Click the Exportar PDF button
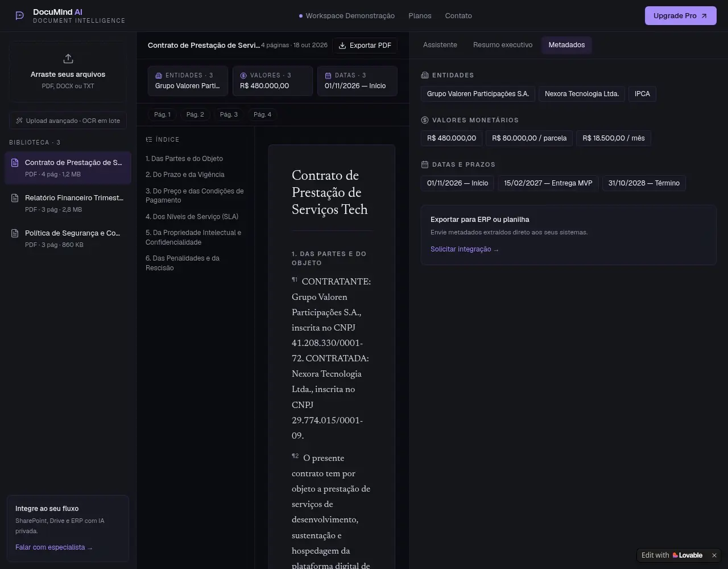The height and width of the screenshot is (569, 728). point(365,46)
